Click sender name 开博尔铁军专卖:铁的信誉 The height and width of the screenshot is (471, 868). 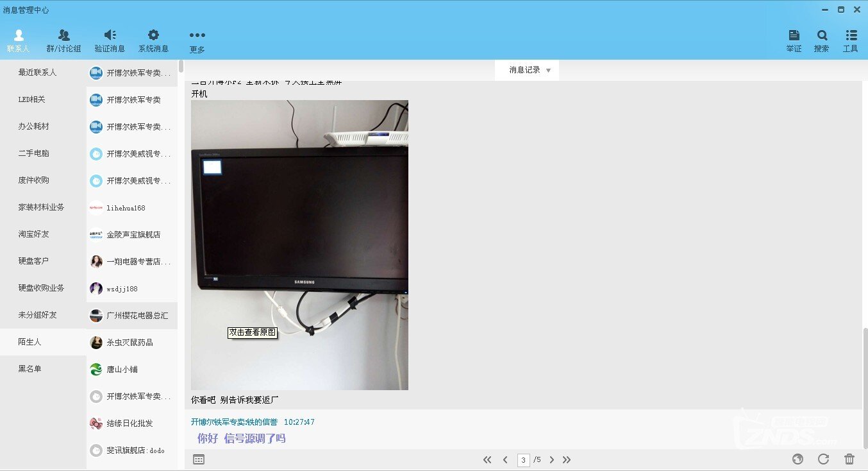click(x=235, y=422)
